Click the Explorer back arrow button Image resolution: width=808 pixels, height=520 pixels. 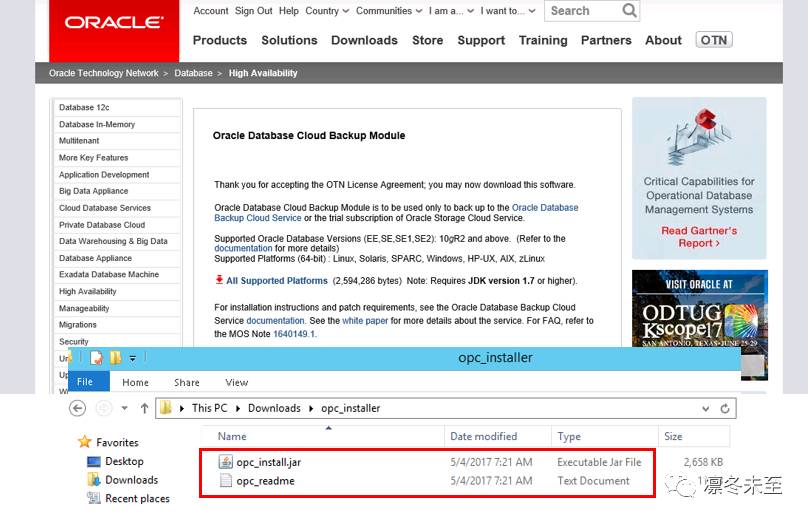pos(77,408)
